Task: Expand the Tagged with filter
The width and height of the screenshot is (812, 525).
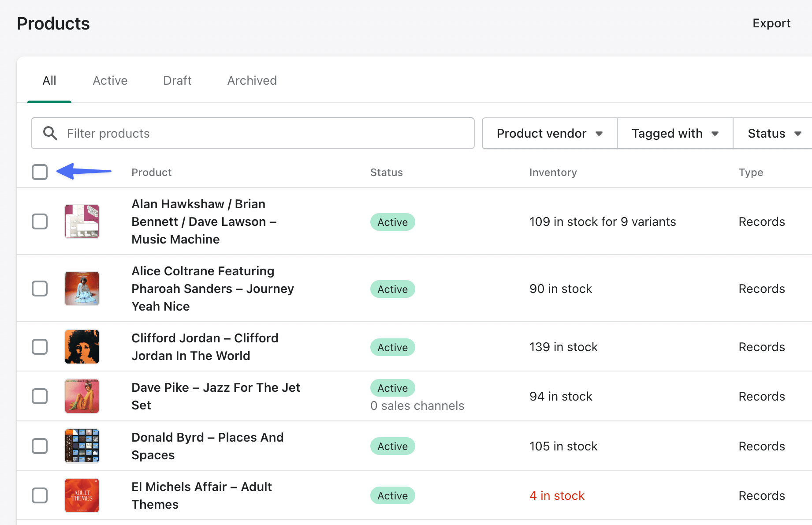Action: [x=674, y=133]
